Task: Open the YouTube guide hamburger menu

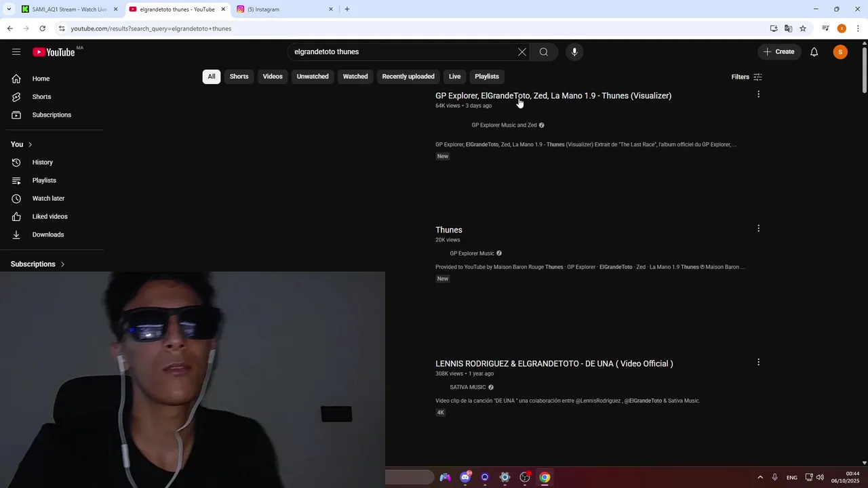Action: [16, 52]
